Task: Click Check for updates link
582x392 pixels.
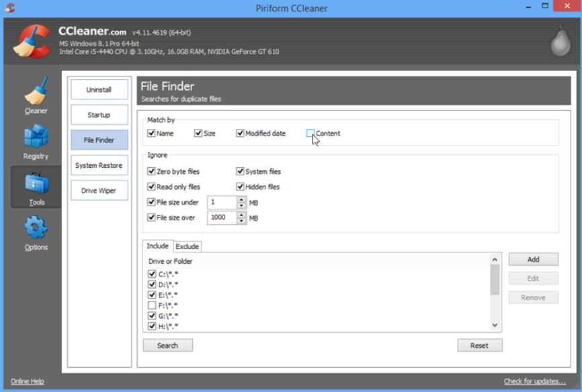Action: 534,381
